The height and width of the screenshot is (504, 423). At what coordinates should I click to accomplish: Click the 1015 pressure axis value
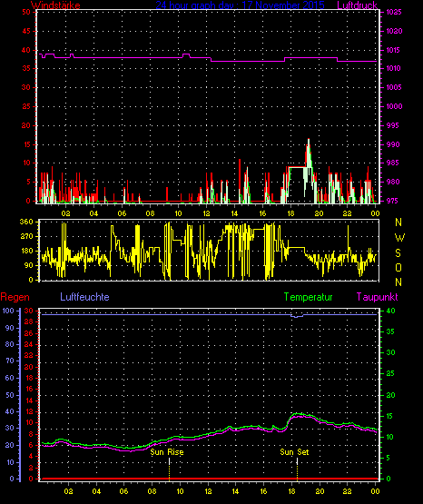point(394,50)
